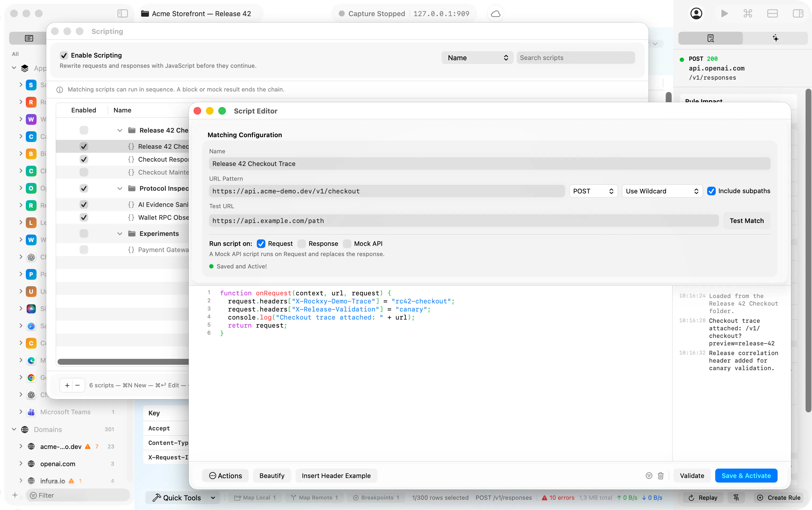The height and width of the screenshot is (510, 812).
Task: Open the document inspect tab in inspector
Action: (x=711, y=38)
